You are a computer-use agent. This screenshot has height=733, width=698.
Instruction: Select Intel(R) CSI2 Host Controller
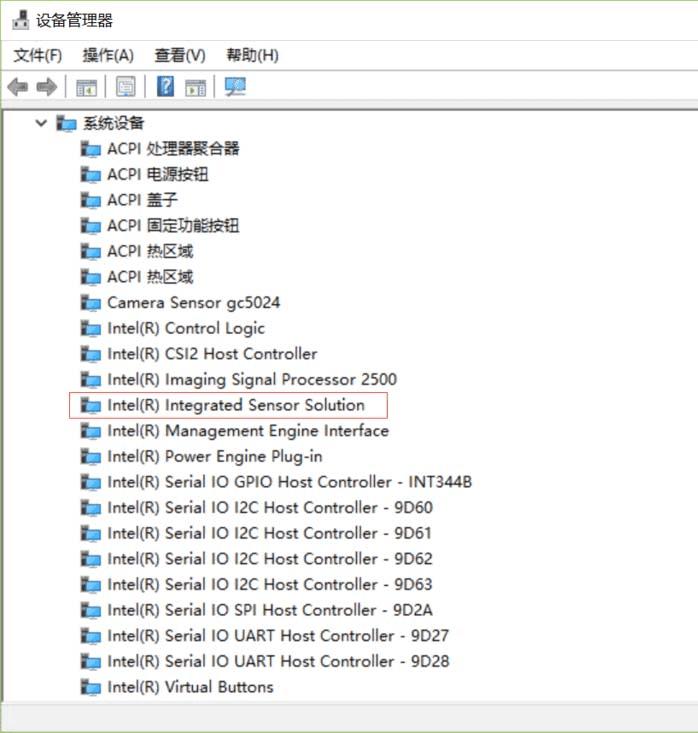tap(212, 354)
